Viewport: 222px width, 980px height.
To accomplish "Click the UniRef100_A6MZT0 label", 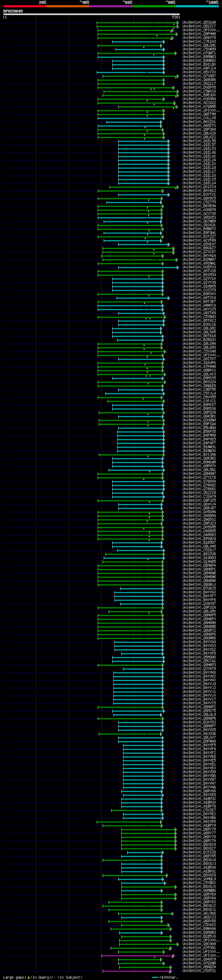I will 199,125.
